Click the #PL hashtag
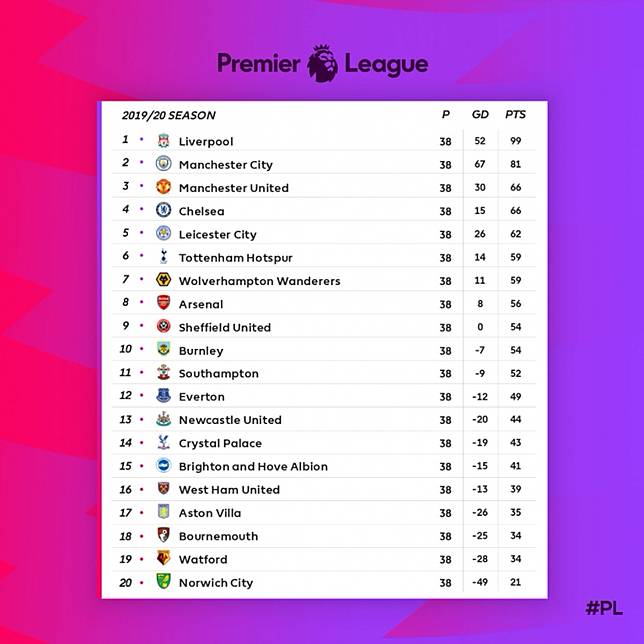This screenshot has width=644, height=644. [x=606, y=609]
